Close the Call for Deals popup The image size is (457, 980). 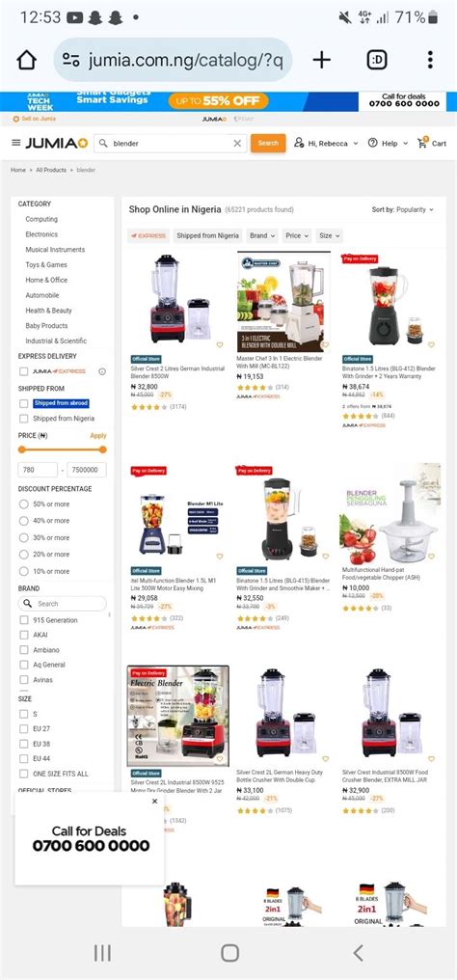155,802
